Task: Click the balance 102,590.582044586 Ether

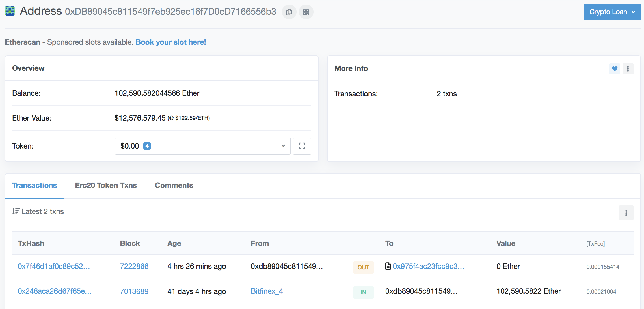Action: [x=157, y=93]
